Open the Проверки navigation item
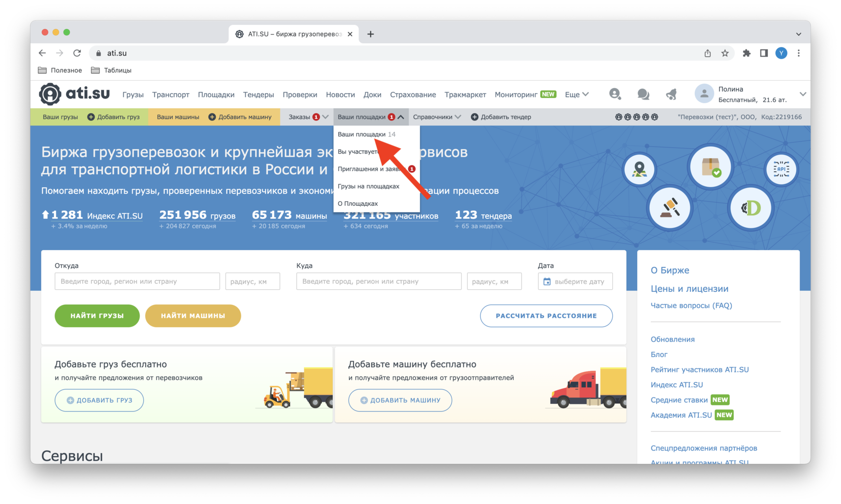841x504 pixels. click(300, 95)
